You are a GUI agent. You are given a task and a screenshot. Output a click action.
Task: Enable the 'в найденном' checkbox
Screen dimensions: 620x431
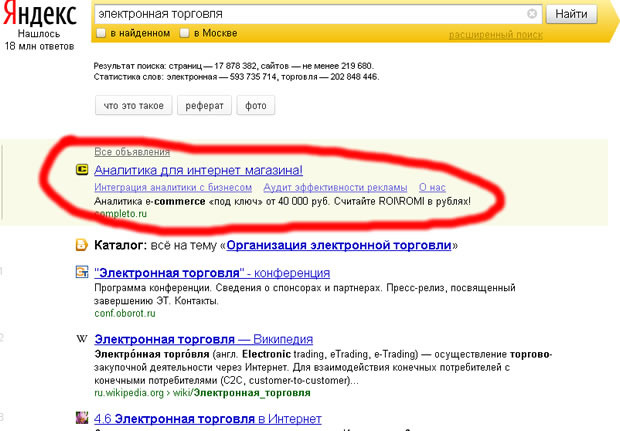tap(101, 33)
